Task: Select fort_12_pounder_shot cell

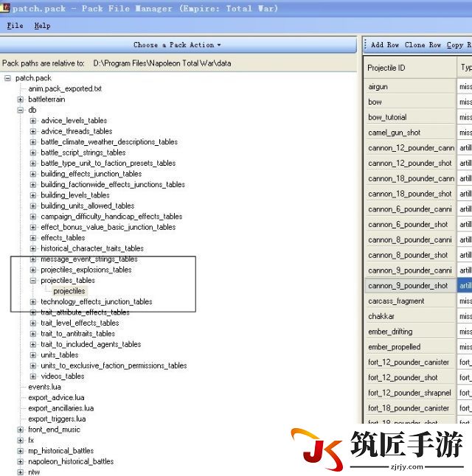Action: tap(410, 378)
